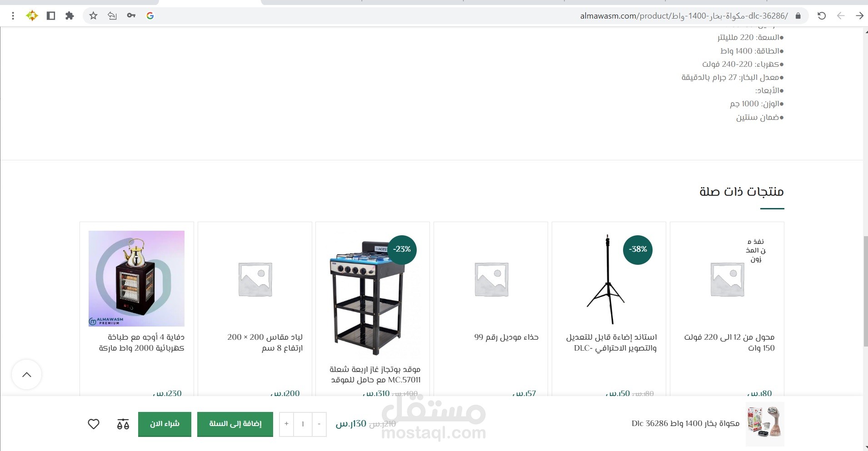Click the share page icon
Image resolution: width=868 pixels, height=451 pixels.
coord(112,16)
